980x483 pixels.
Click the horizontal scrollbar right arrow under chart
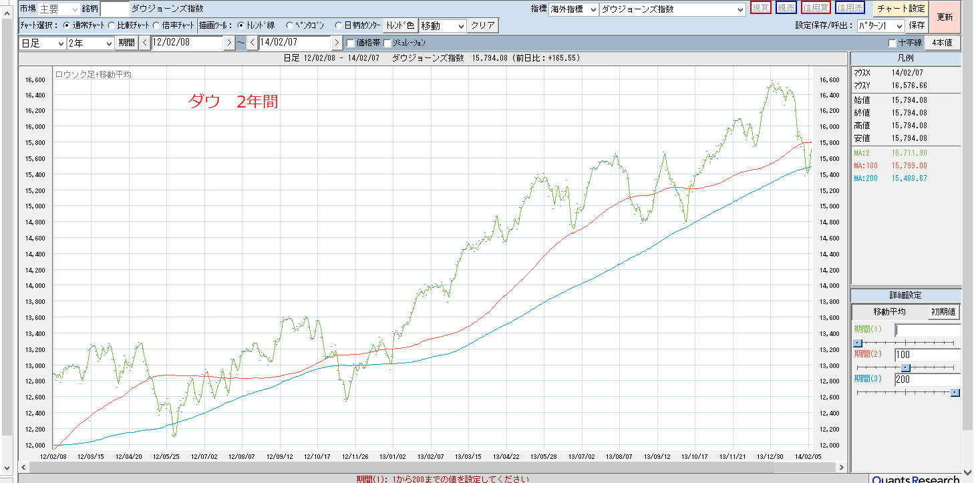(x=843, y=467)
